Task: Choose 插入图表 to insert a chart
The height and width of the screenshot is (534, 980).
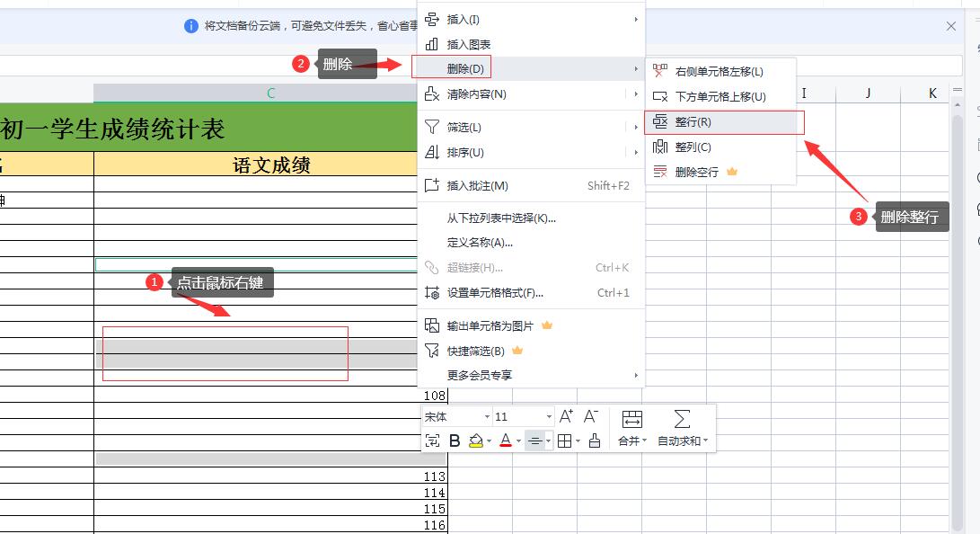Action: click(x=531, y=44)
